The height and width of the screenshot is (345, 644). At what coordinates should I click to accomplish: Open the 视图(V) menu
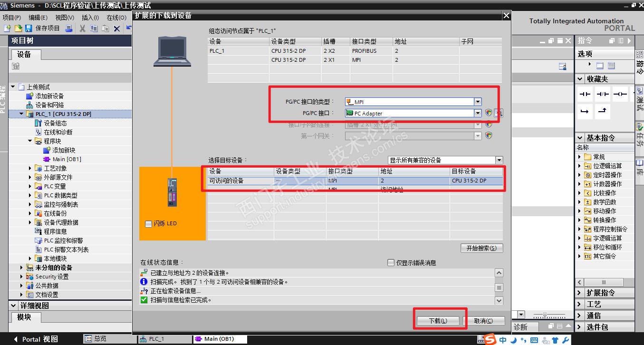click(x=65, y=18)
